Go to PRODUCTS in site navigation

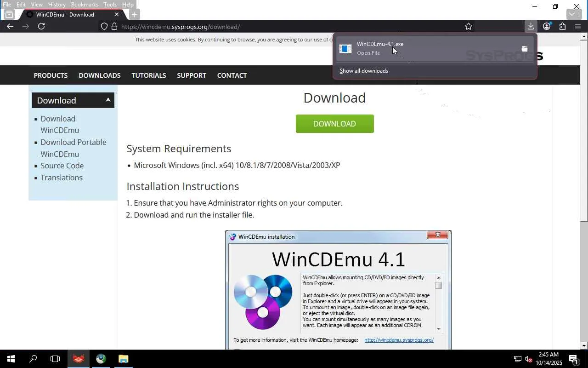pos(51,75)
